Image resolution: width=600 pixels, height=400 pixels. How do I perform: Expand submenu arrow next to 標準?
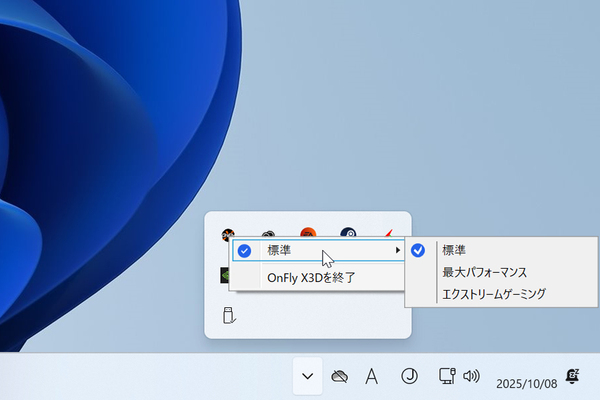(398, 250)
